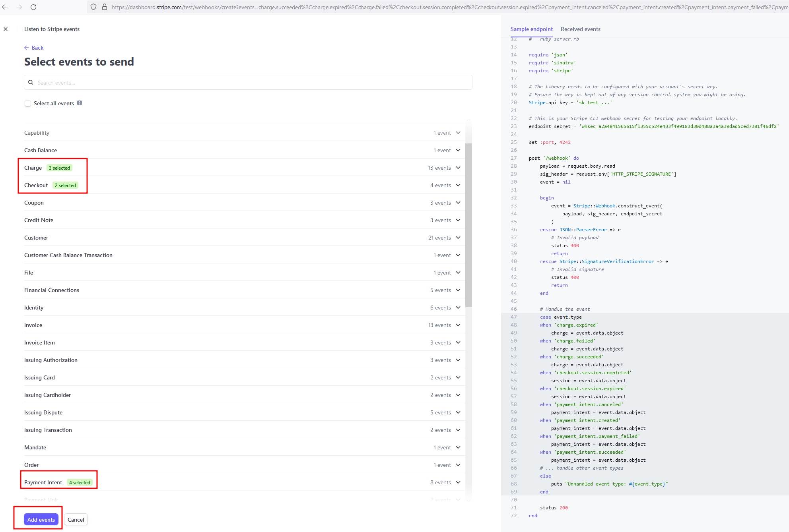Viewport: 789px width, 532px height.
Task: Click the browser back arrow
Action: click(5, 7)
